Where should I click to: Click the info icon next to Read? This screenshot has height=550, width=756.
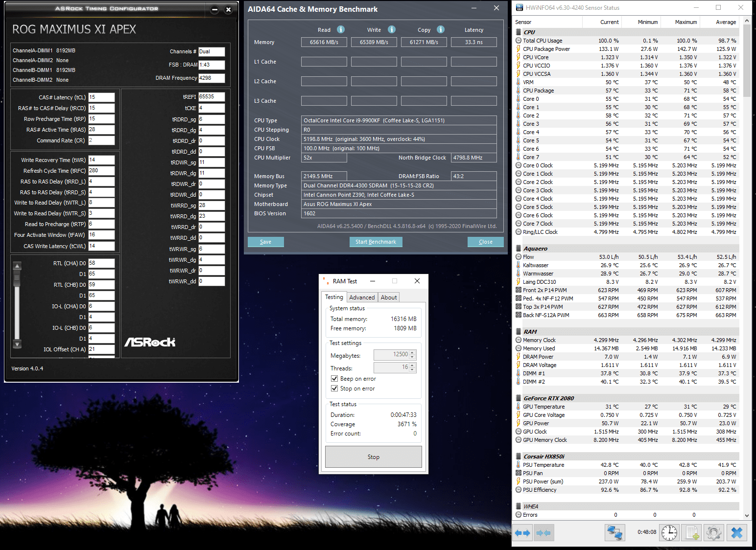(x=341, y=29)
